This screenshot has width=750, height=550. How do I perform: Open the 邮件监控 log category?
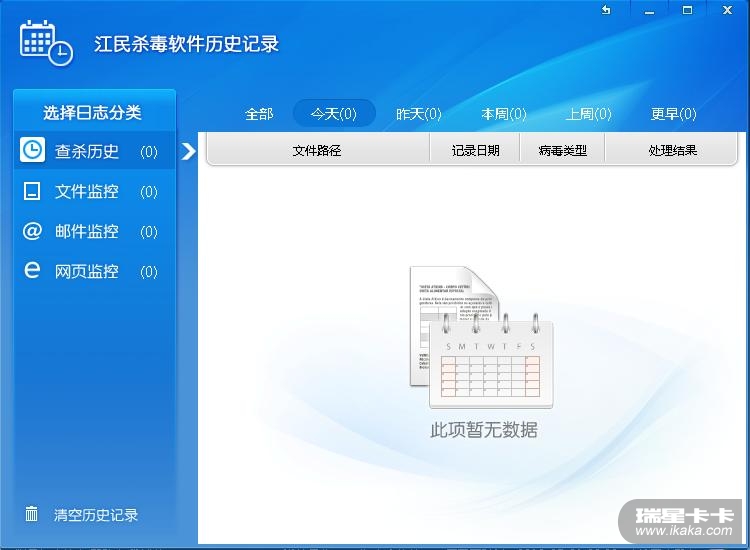95,231
